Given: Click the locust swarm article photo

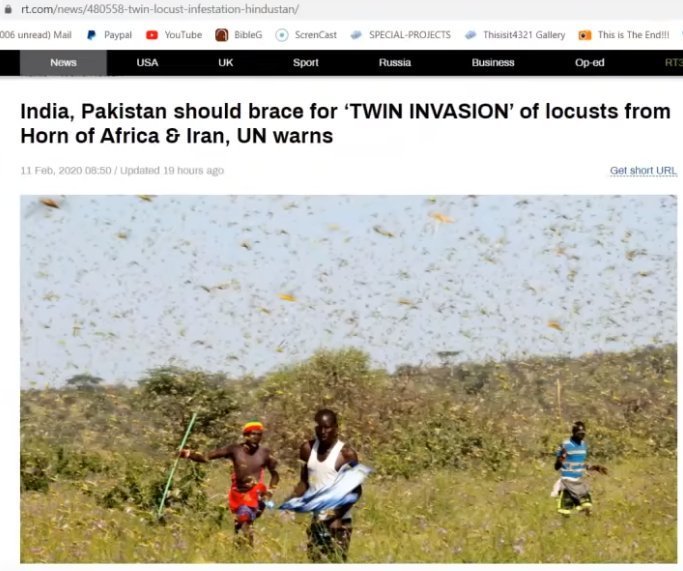Looking at the screenshot, I should pyautogui.click(x=348, y=379).
